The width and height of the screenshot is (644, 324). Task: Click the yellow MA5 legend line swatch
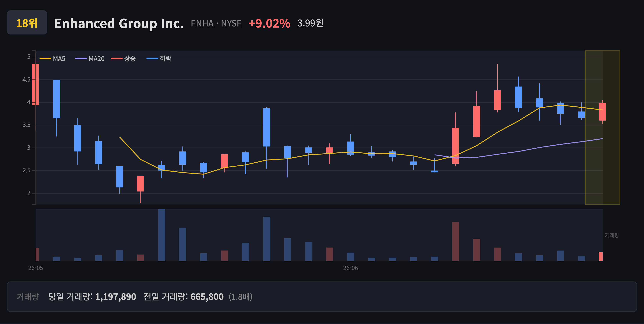[45, 58]
